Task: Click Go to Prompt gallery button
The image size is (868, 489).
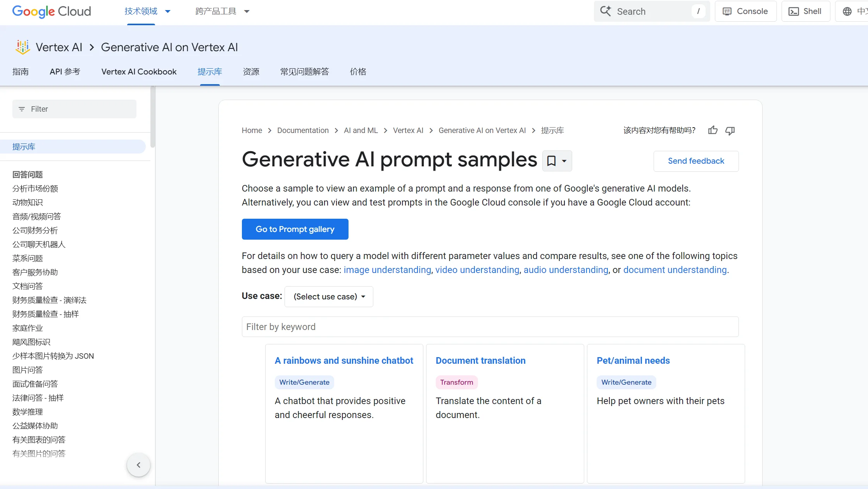Action: click(295, 229)
